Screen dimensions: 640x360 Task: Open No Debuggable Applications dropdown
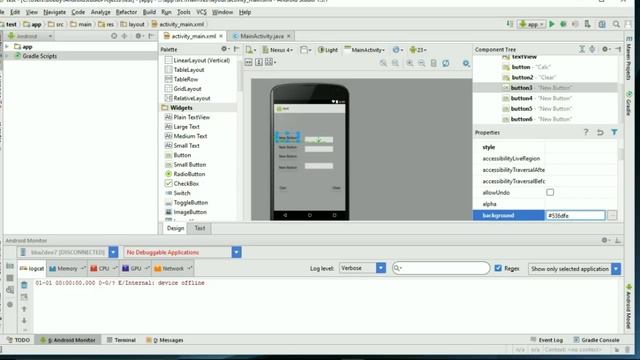[236, 252]
